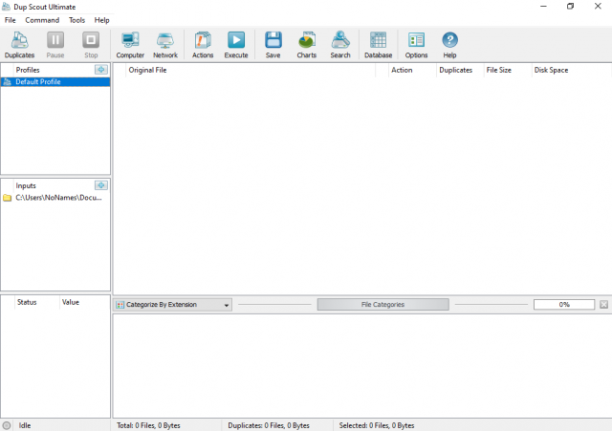The height and width of the screenshot is (431, 612).
Task: Click the Search toolbar icon
Action: pos(340,45)
